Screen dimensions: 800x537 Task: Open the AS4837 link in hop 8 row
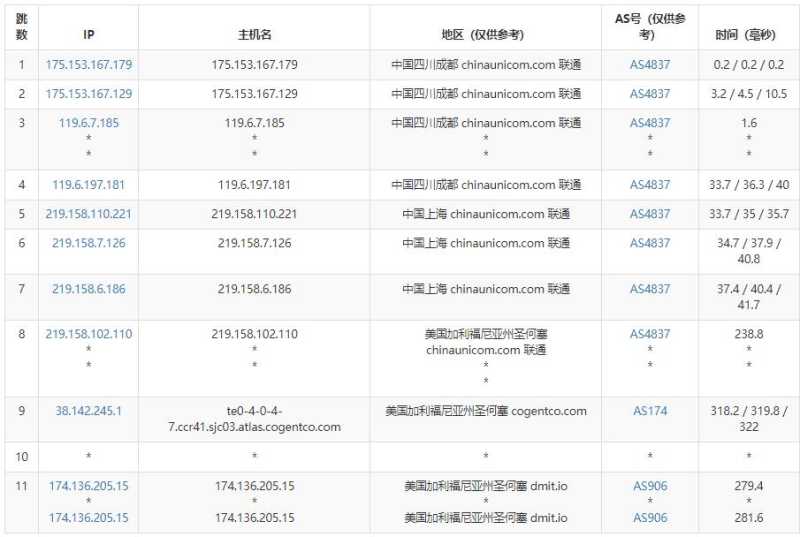tap(650, 334)
